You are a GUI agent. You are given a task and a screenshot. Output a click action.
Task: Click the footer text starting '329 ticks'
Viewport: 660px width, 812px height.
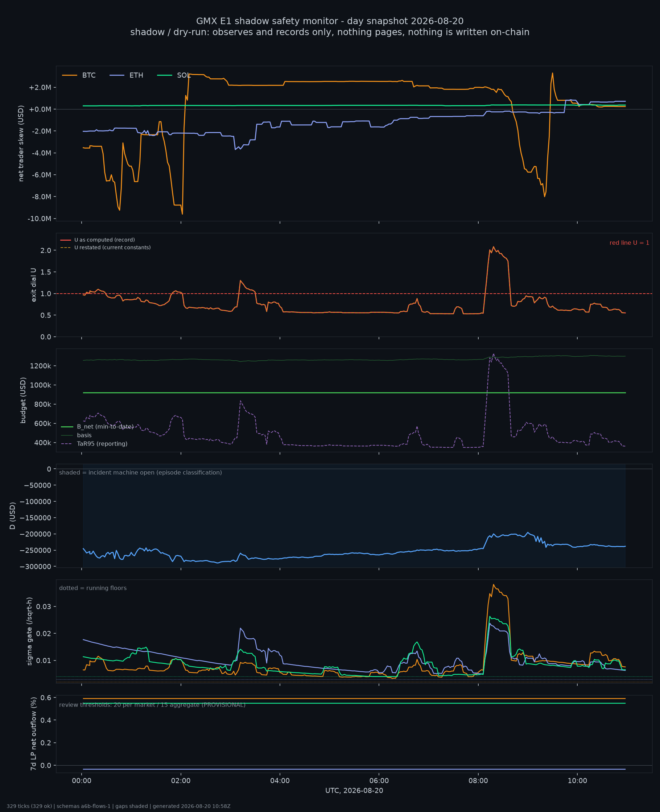coord(118,806)
